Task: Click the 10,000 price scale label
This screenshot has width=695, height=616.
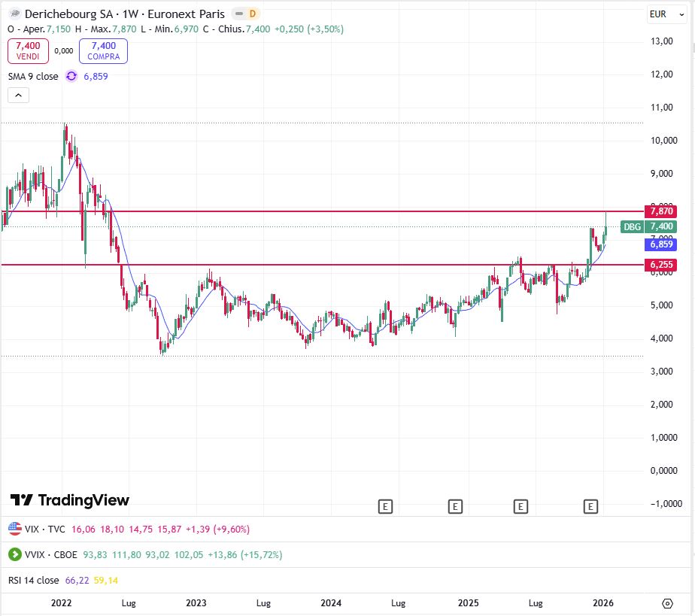Action: point(663,141)
